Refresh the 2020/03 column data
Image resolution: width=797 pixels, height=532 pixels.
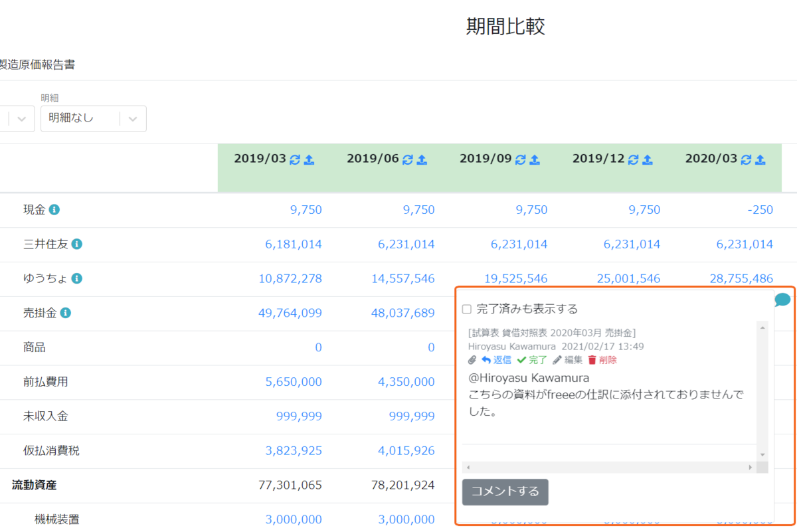(747, 159)
